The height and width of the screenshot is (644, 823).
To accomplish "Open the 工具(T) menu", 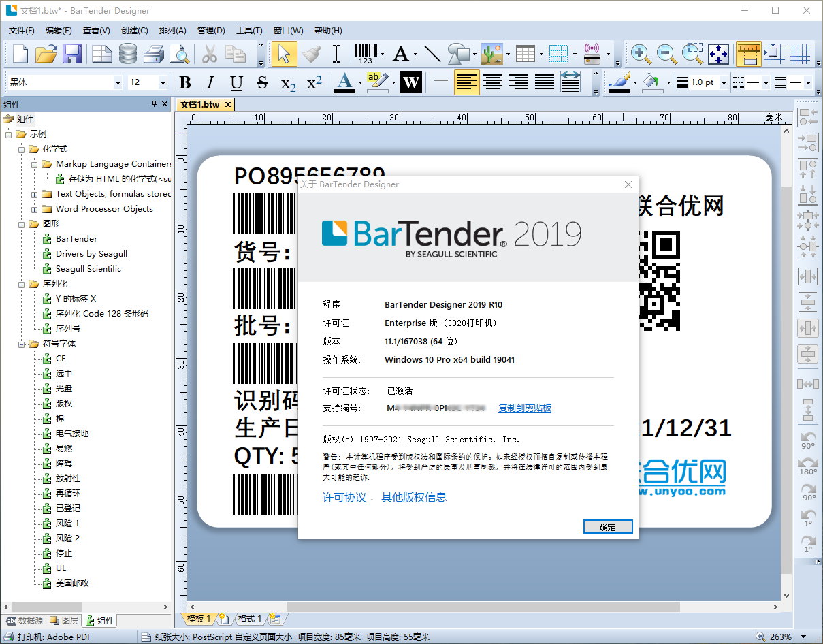I will tap(249, 30).
